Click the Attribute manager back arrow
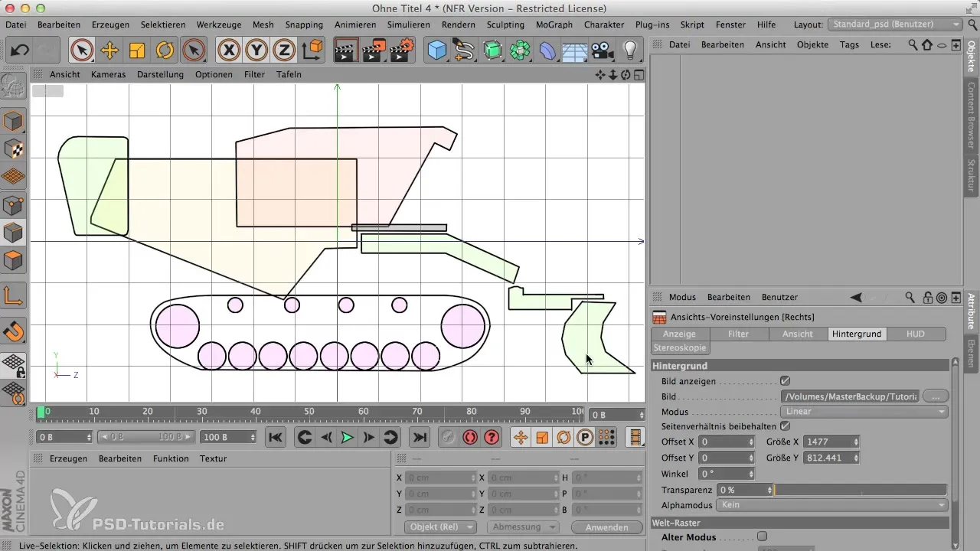980x551 pixels. pos(856,297)
